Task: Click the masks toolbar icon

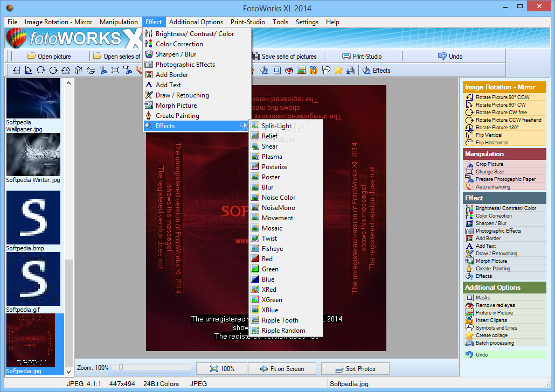Action: point(277,70)
